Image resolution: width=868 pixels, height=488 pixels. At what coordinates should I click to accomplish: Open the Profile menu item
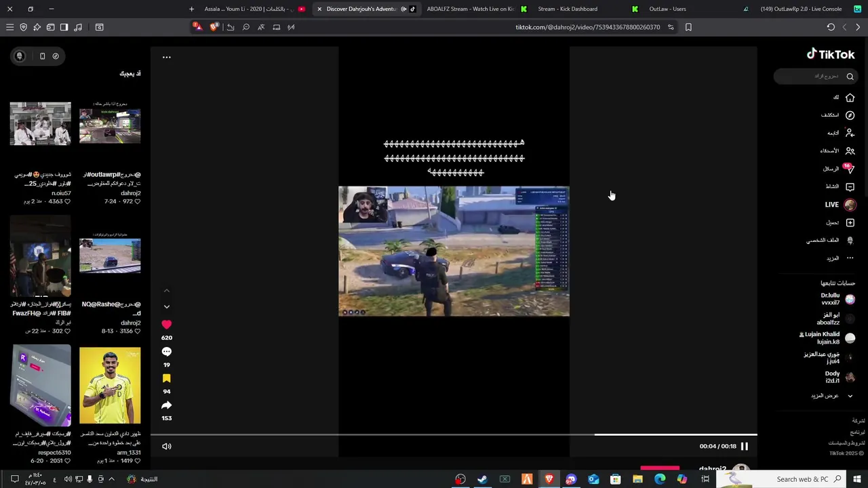tap(831, 240)
